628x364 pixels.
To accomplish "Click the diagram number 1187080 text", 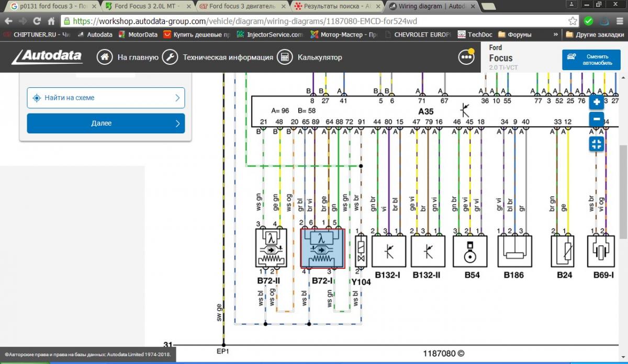I will coord(444,354).
